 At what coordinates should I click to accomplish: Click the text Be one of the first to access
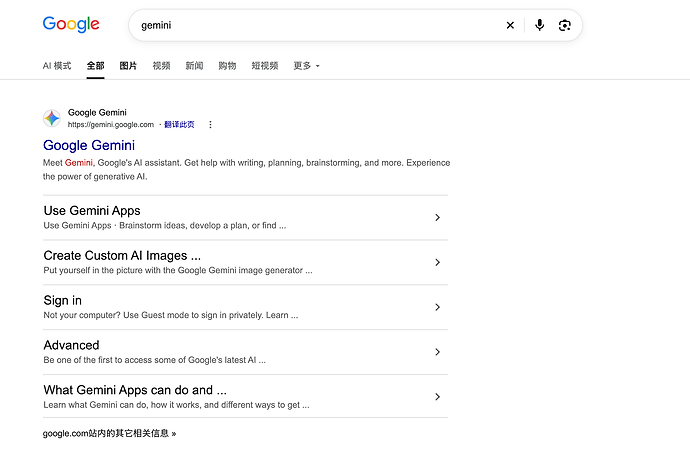pyautogui.click(x=154, y=360)
